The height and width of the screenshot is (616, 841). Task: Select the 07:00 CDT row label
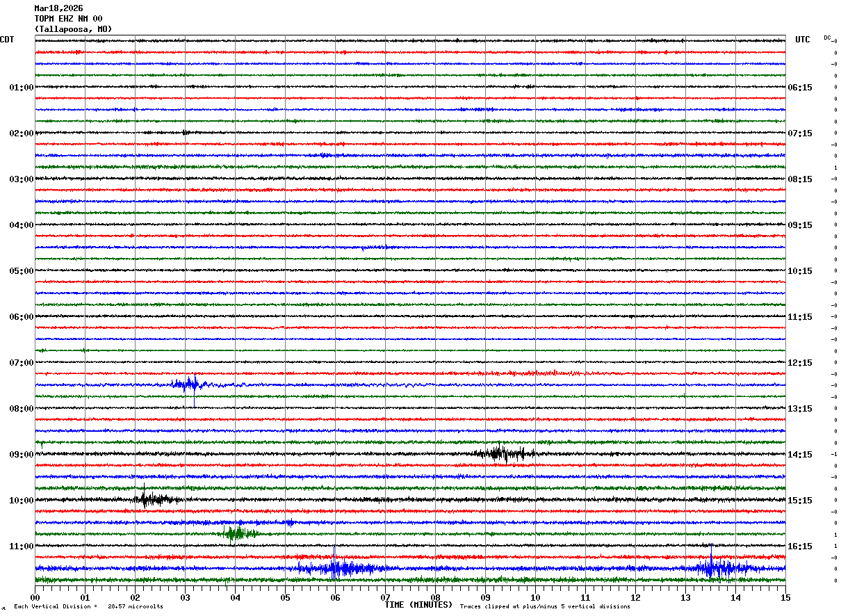[22, 363]
